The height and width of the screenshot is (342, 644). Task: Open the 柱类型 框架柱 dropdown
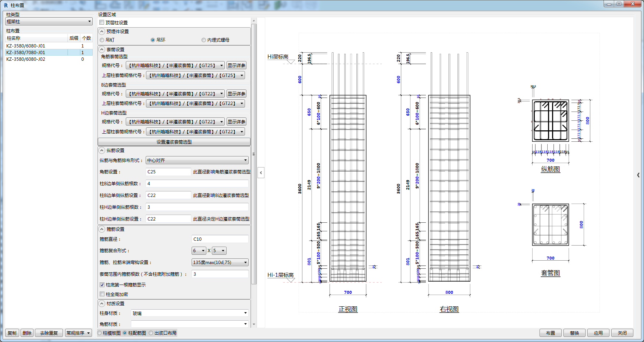pos(49,22)
